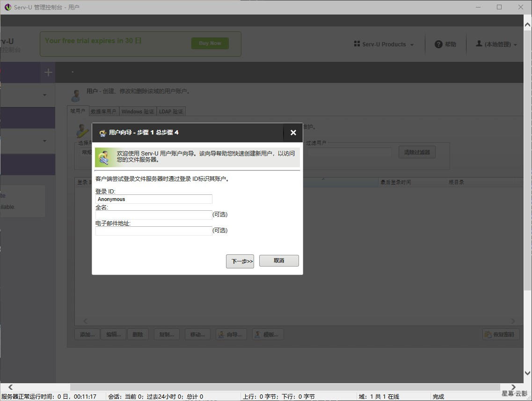Expand the first left sidebar dropdown arrow

pyautogui.click(x=44, y=95)
